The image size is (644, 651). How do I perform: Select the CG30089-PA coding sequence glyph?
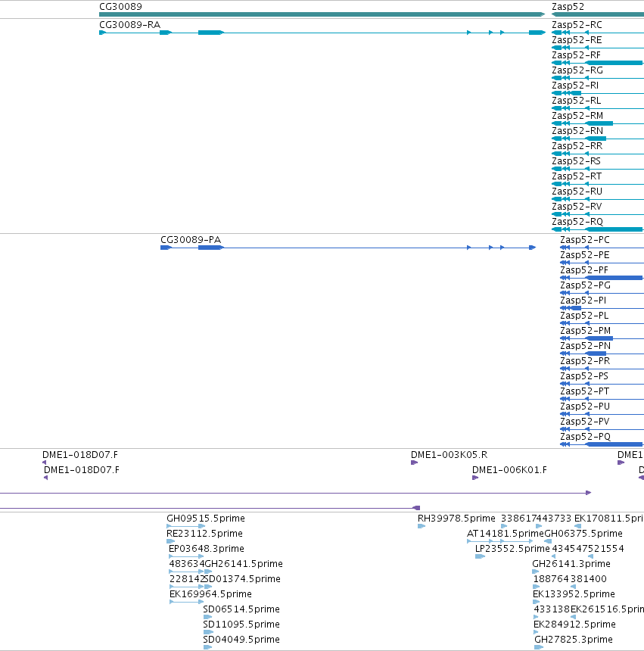[x=348, y=248]
